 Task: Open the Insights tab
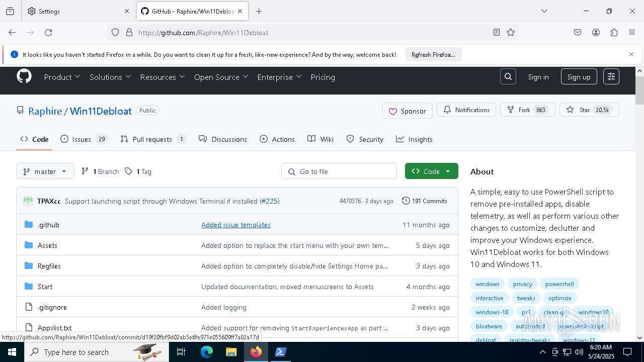click(x=414, y=139)
